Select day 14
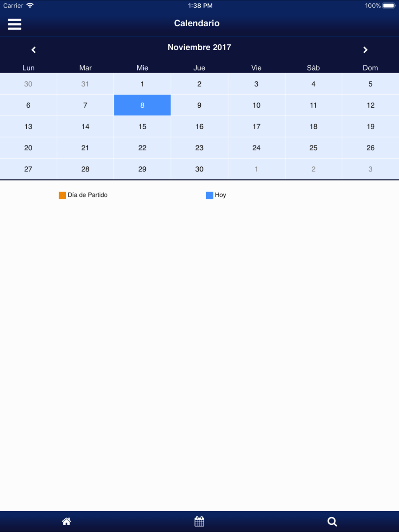This screenshot has width=399, height=532. (85, 126)
